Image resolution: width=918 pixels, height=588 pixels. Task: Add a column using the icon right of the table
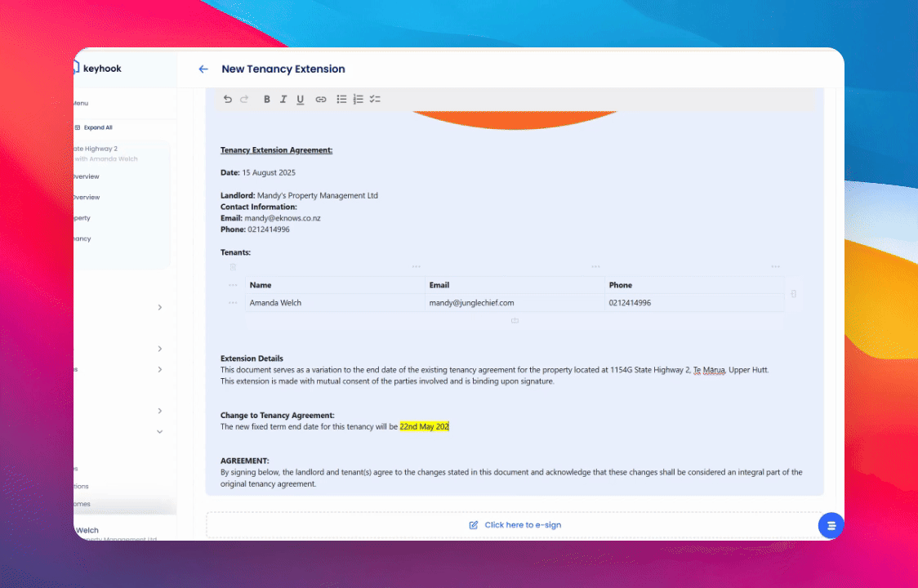(x=793, y=294)
